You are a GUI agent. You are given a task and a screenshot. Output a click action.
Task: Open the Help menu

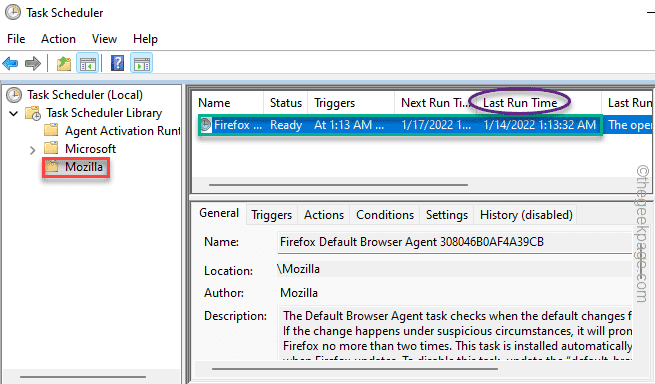click(x=145, y=39)
